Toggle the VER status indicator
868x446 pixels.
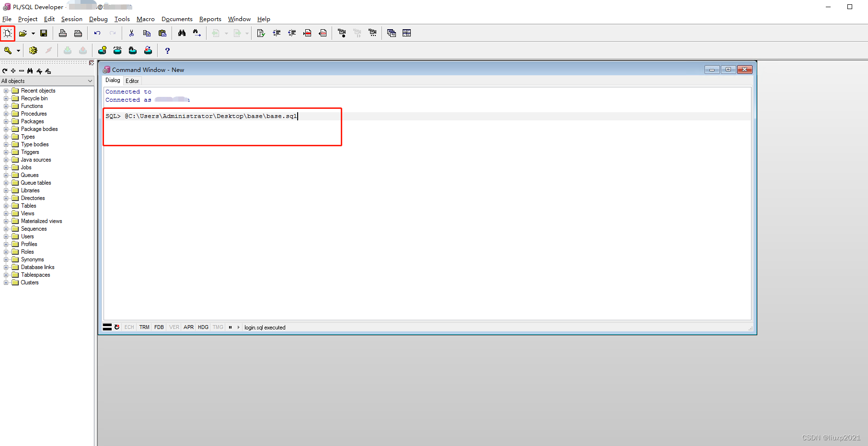point(174,328)
